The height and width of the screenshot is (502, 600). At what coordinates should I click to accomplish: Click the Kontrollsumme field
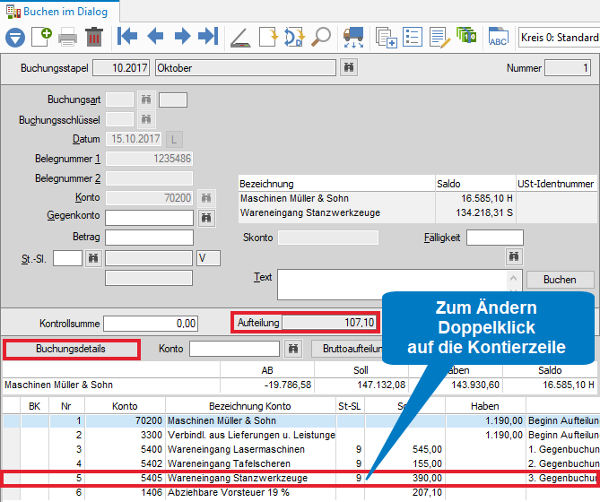150,324
